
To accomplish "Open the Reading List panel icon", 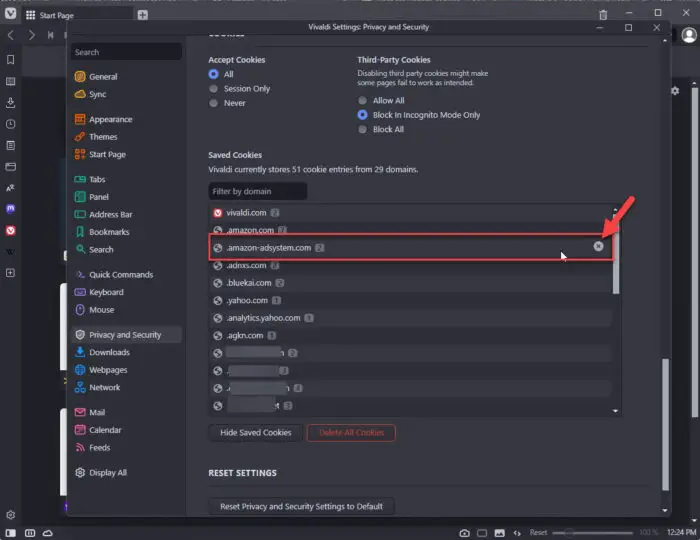I will (x=10, y=81).
